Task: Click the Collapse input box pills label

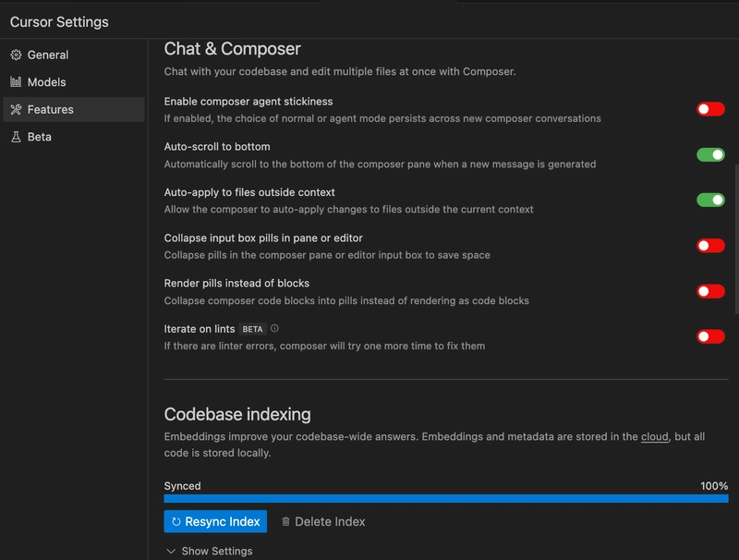Action: pyautogui.click(x=263, y=238)
